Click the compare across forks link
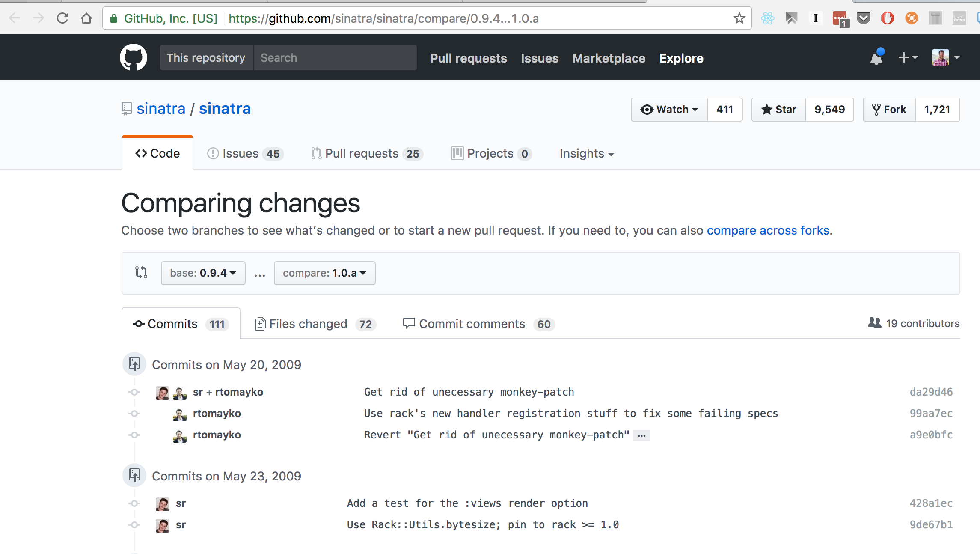This screenshot has width=980, height=554. tap(768, 230)
